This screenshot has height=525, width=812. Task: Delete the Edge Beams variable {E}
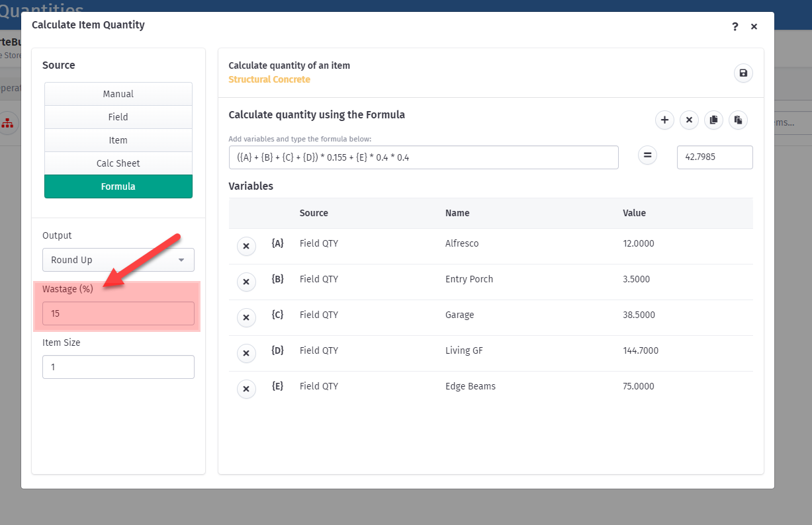click(246, 389)
